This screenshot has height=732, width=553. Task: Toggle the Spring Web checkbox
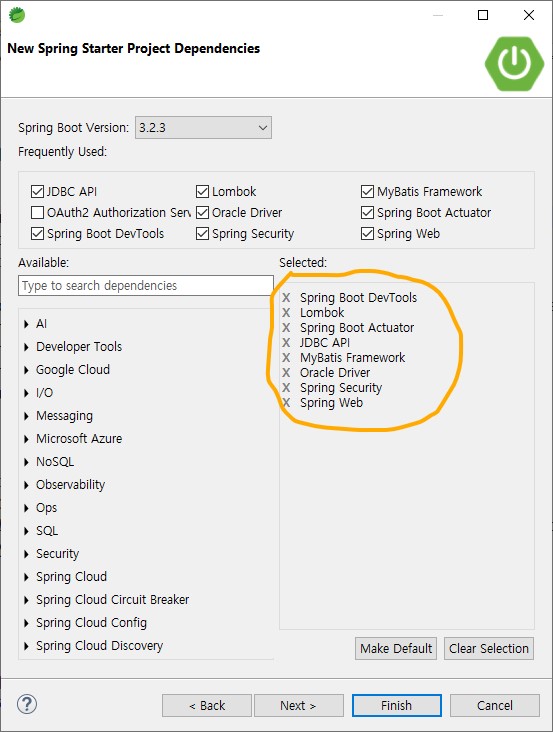tap(368, 233)
